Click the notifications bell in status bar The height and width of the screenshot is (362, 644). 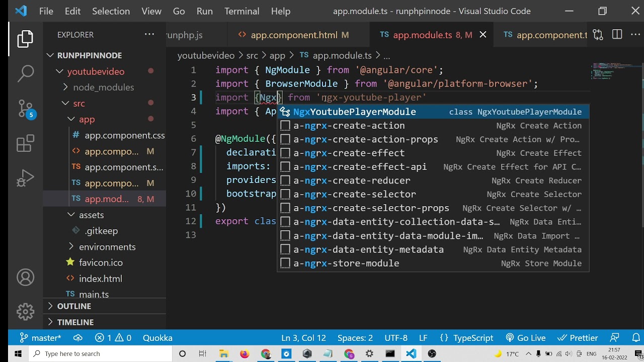tap(636, 338)
